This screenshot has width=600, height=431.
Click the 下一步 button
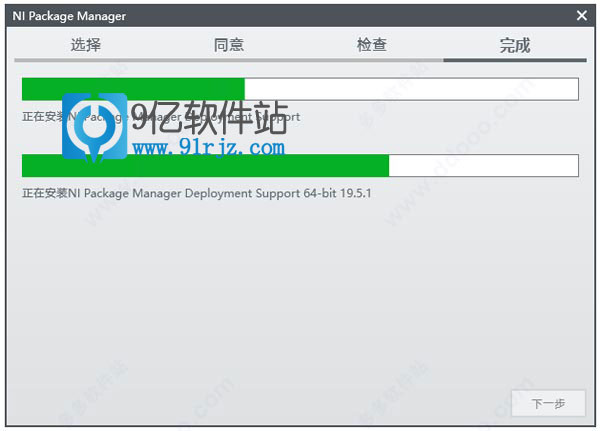[x=548, y=403]
